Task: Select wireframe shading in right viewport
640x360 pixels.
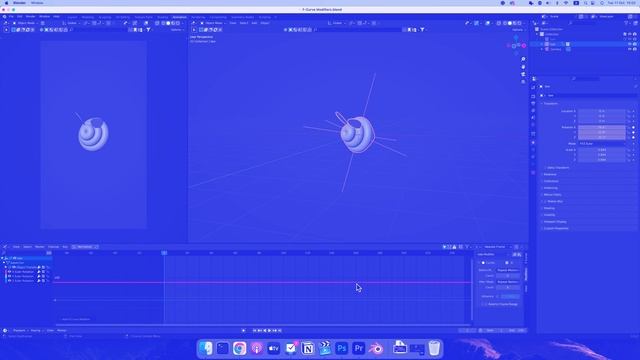Action: pyautogui.click(x=505, y=23)
